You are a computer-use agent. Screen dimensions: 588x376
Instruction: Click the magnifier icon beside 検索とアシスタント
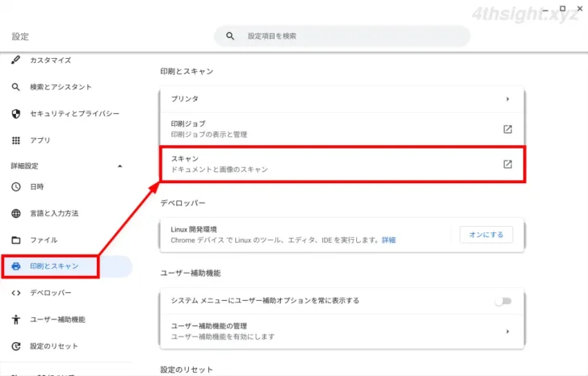16,87
